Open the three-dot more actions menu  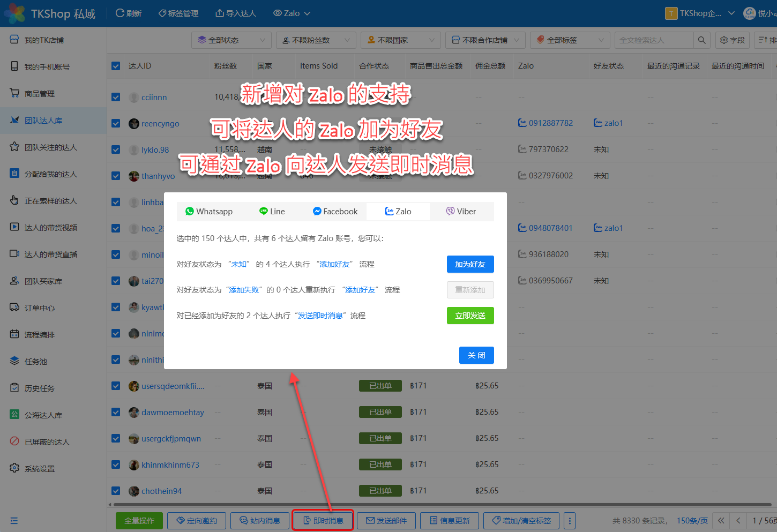[570, 521]
